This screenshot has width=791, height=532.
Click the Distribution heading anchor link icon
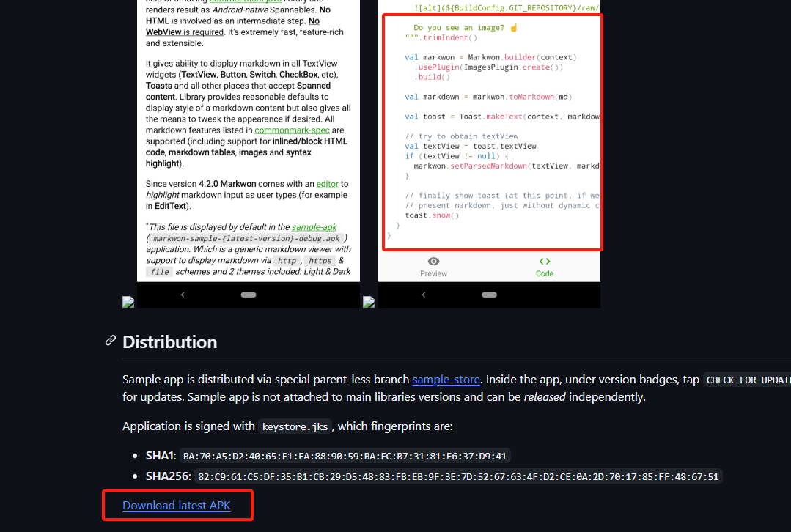[111, 341]
